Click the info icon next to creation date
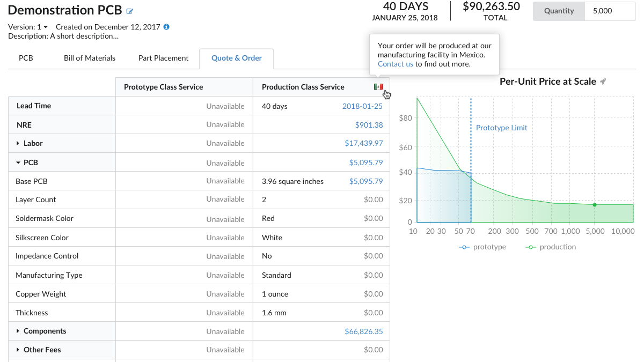This screenshot has height=362, width=644. pyautogui.click(x=166, y=26)
